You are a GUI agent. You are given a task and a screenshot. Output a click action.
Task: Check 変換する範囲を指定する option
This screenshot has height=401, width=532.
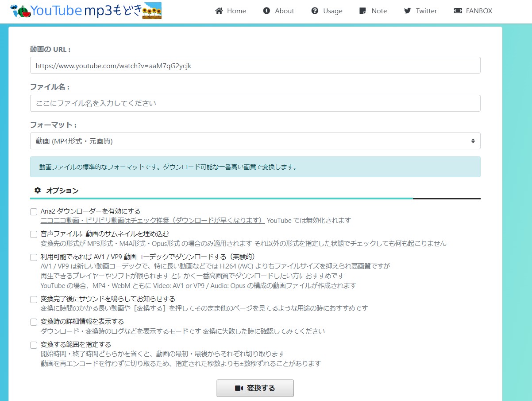point(34,345)
